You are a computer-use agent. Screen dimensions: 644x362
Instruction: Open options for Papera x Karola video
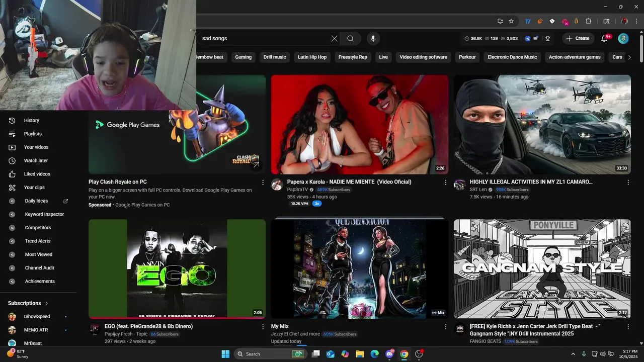(445, 183)
